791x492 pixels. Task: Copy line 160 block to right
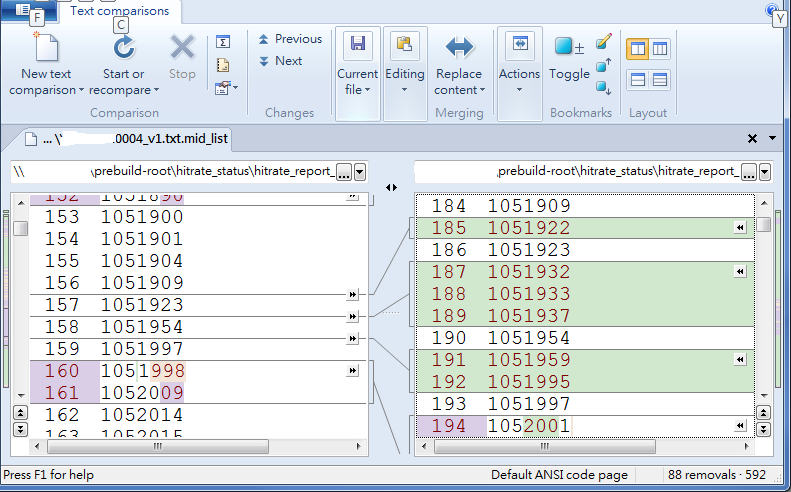pos(352,371)
